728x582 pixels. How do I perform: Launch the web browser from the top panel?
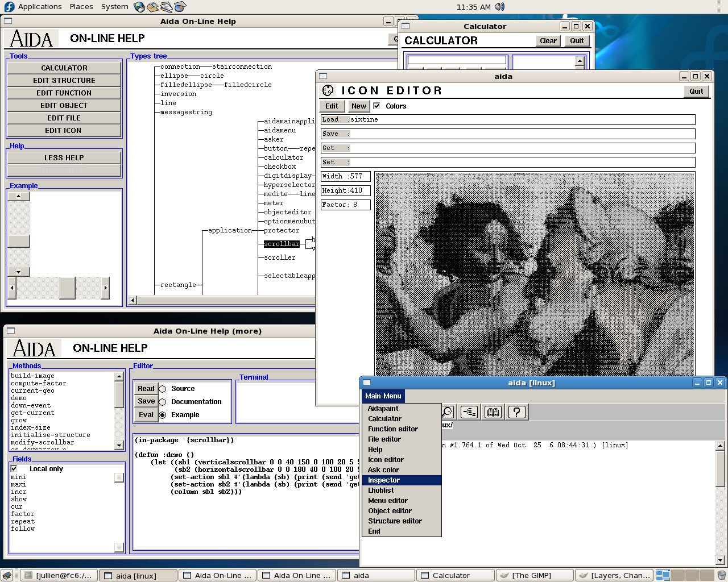(x=139, y=7)
